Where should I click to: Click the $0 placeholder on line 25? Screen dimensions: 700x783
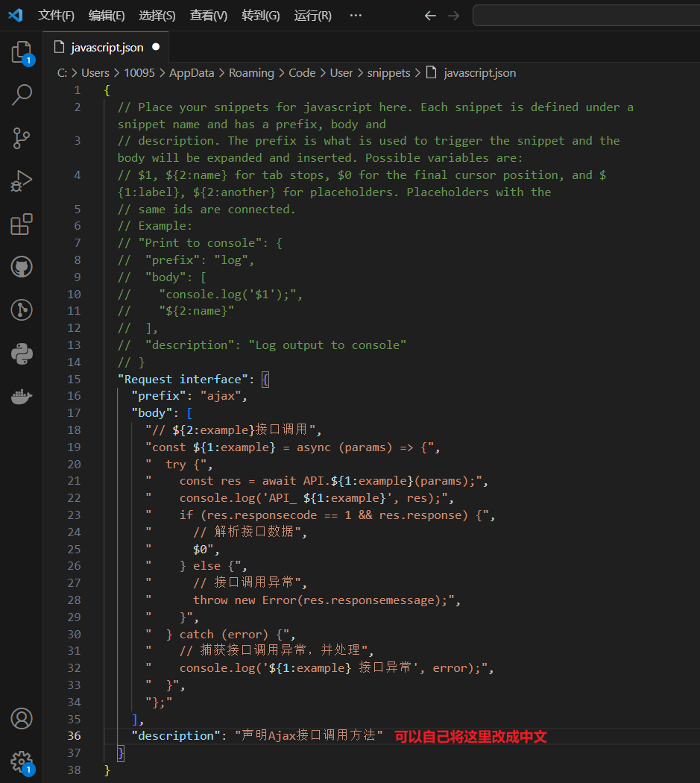(200, 550)
